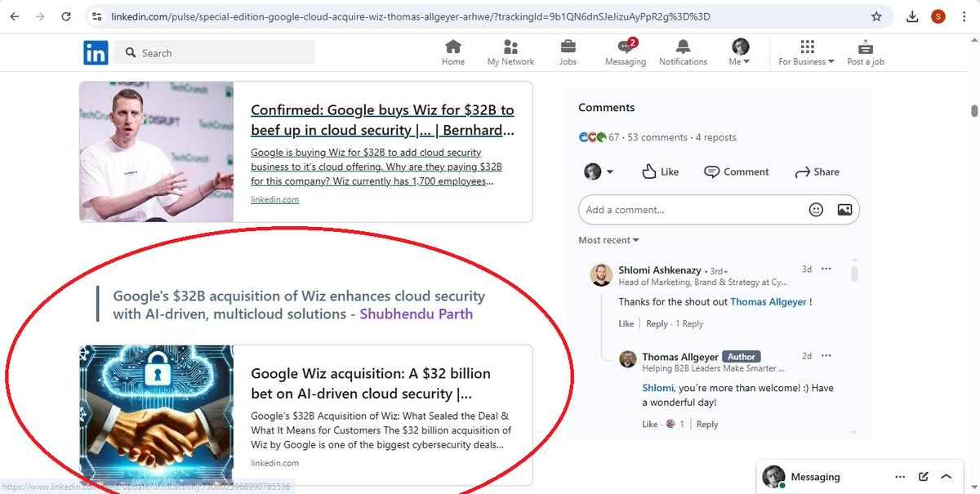Bookmark this page with star icon
The width and height of the screenshot is (980, 494).
(876, 16)
